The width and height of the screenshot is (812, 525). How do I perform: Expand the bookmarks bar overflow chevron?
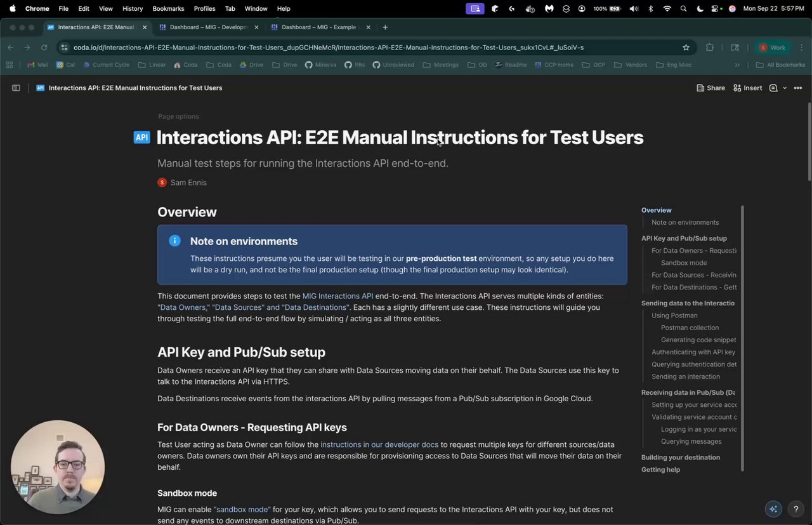tap(737, 65)
